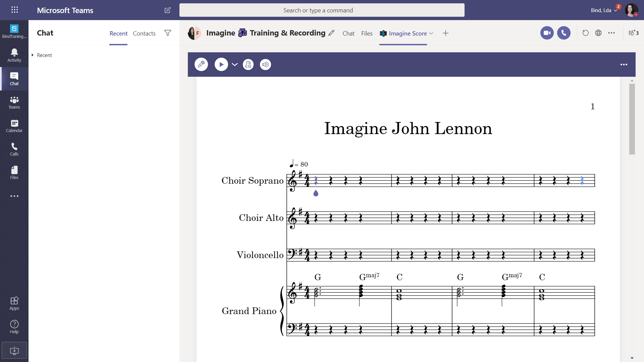Open BindTuning app in the sidebar
The image size is (644, 362).
(x=14, y=32)
